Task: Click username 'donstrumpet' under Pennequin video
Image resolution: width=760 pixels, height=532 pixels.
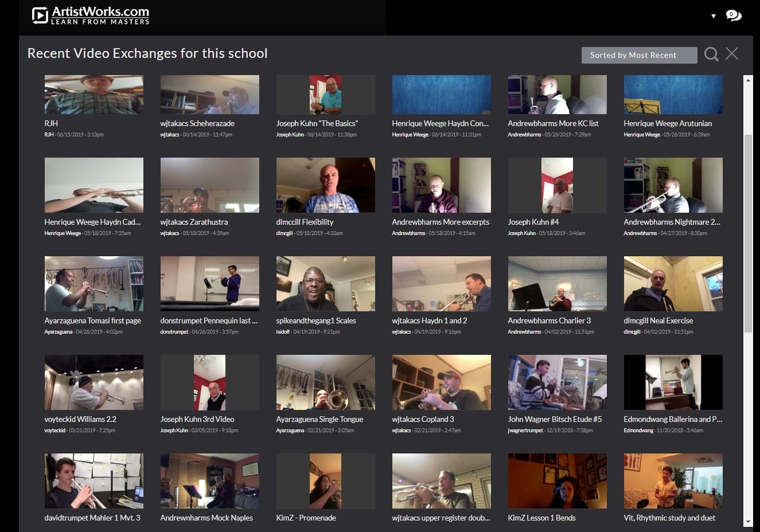Action: [174, 332]
